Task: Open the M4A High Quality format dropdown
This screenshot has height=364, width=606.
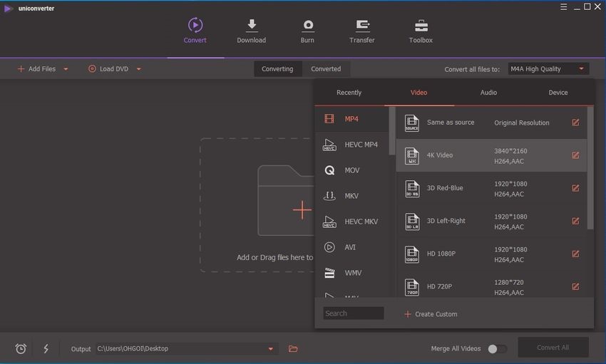Action: (548, 69)
